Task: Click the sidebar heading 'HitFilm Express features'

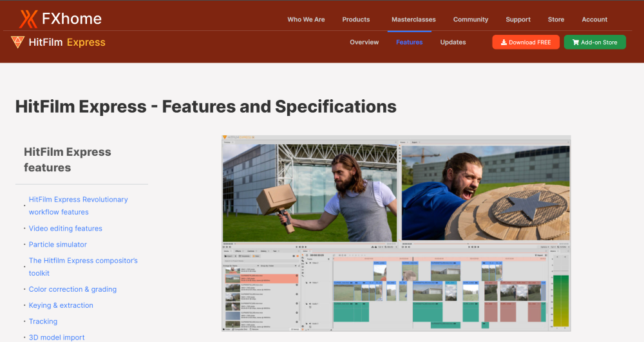Action: (x=68, y=160)
